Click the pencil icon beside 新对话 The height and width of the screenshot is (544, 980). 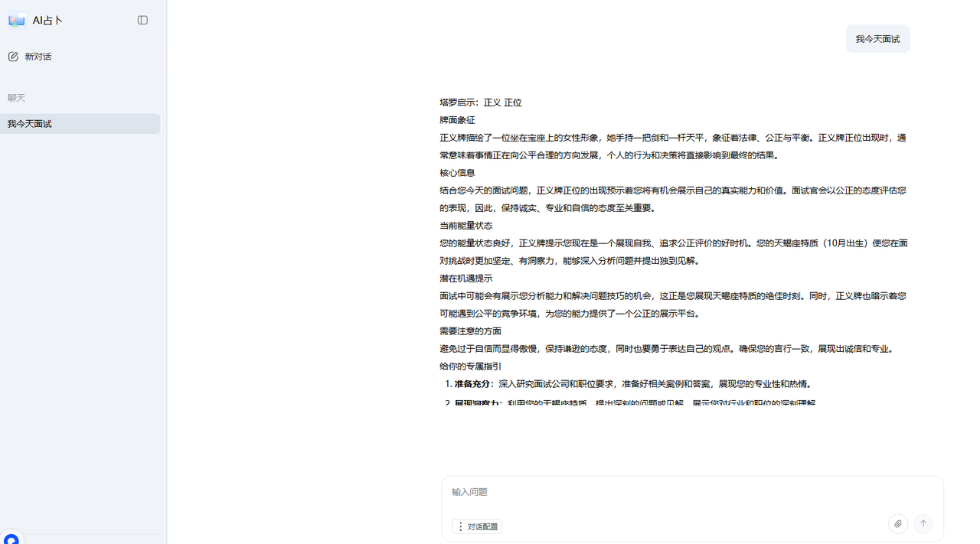coord(13,57)
